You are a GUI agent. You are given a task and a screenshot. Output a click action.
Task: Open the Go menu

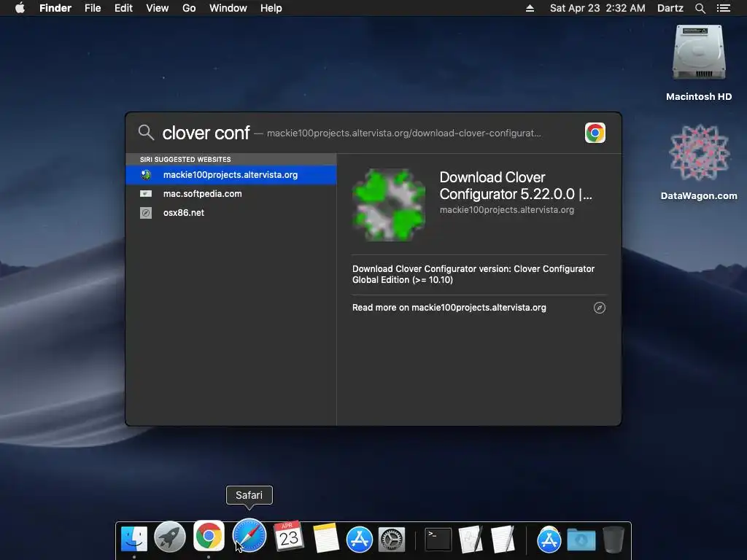(x=189, y=8)
